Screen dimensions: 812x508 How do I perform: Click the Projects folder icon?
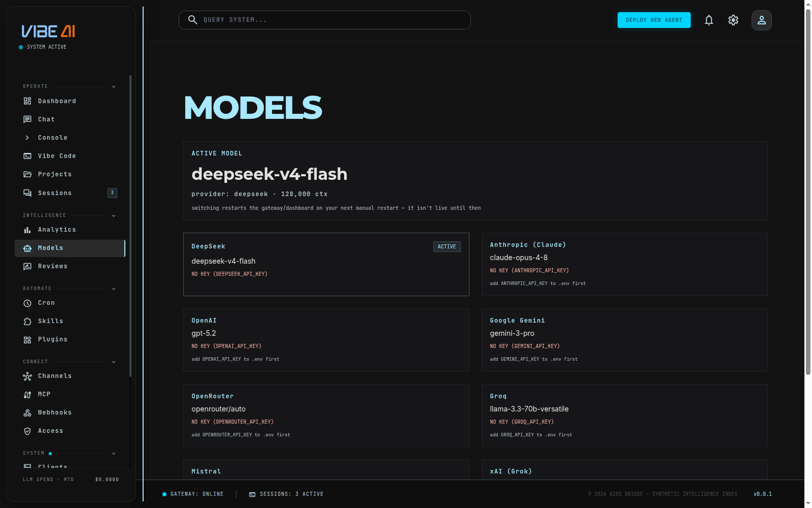coord(27,174)
